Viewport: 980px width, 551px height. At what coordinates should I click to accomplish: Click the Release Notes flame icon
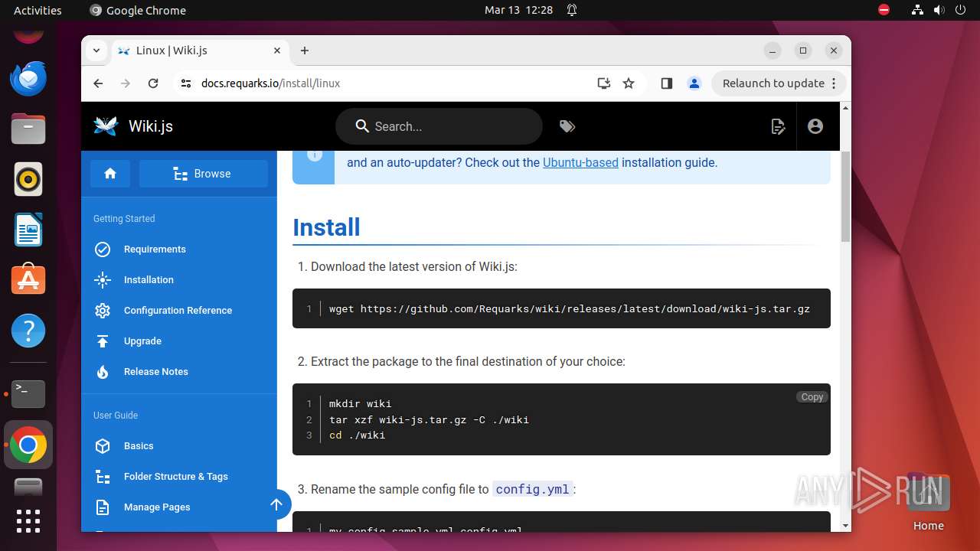point(103,372)
